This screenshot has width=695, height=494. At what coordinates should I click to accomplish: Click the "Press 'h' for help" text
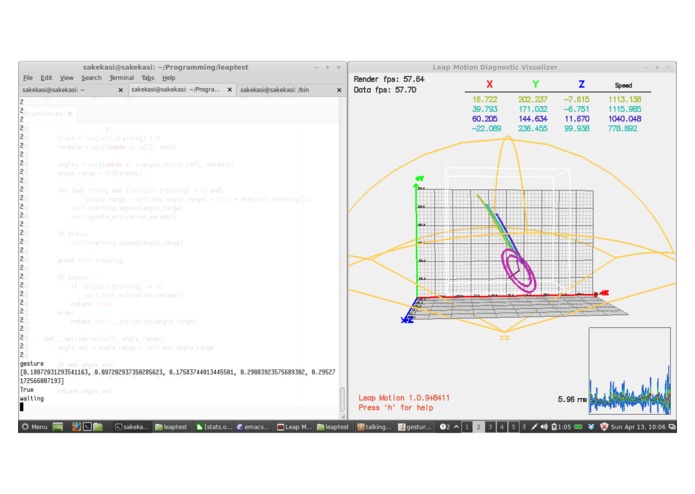click(x=396, y=408)
